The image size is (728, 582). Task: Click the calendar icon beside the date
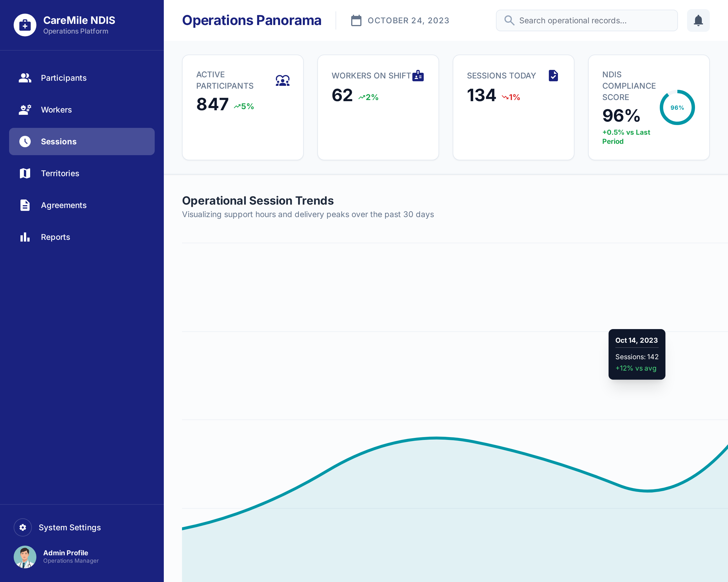pos(356,20)
